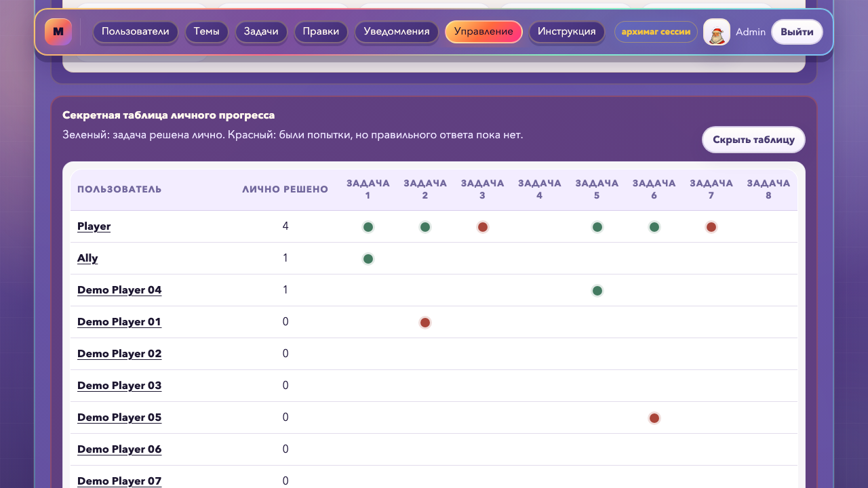Click Player's green dot for Задача 1
Viewport: 868px width, 488px height.
click(368, 227)
